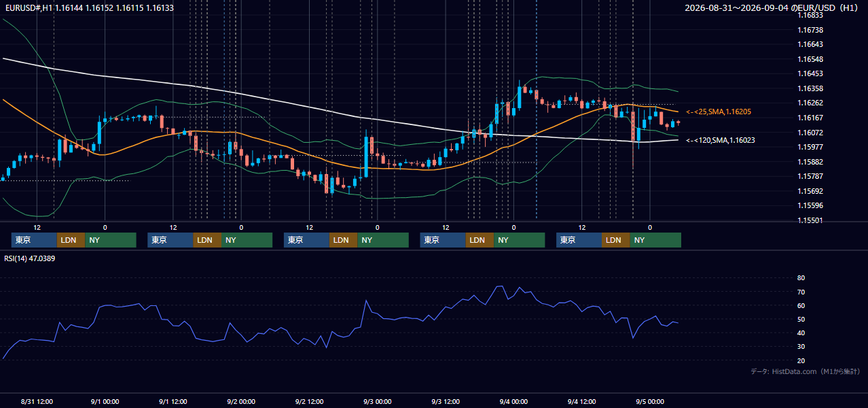868x408 pixels.
Task: Select the 東京 session block above 8/31 12:00
Action: click(35, 240)
